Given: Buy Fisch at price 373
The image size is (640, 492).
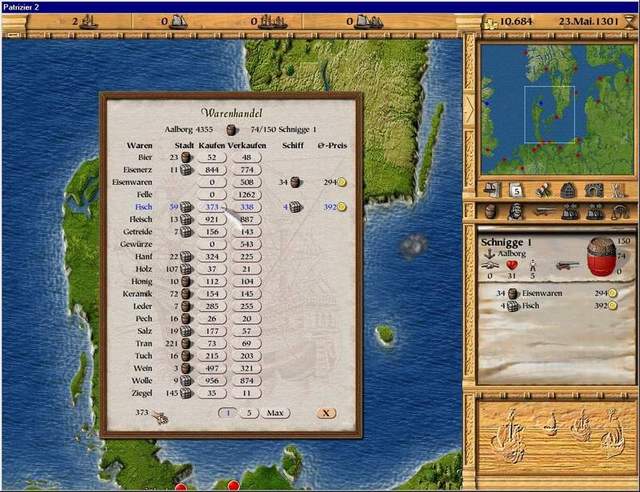Looking at the screenshot, I should (212, 207).
